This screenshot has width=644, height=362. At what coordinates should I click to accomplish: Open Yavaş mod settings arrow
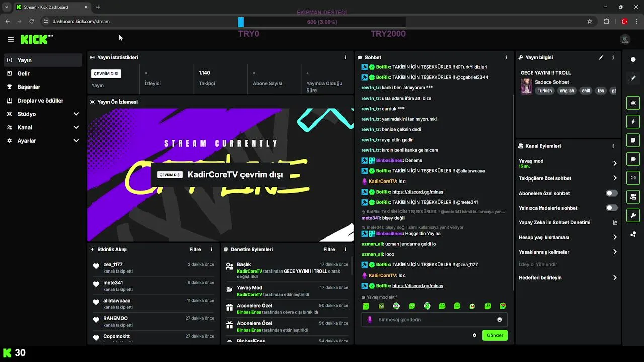click(615, 163)
